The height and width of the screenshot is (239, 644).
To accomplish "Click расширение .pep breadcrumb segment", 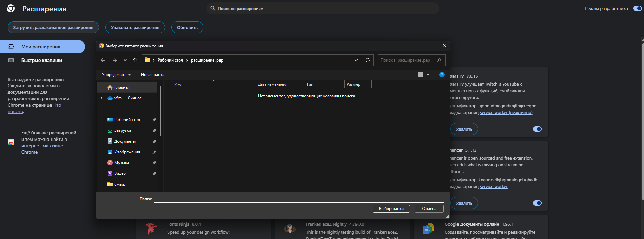I will 207,60.
